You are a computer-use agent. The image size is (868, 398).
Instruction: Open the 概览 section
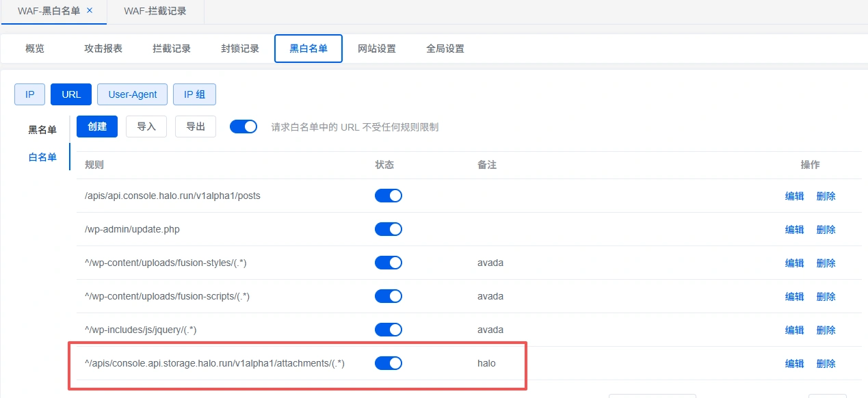[35, 49]
